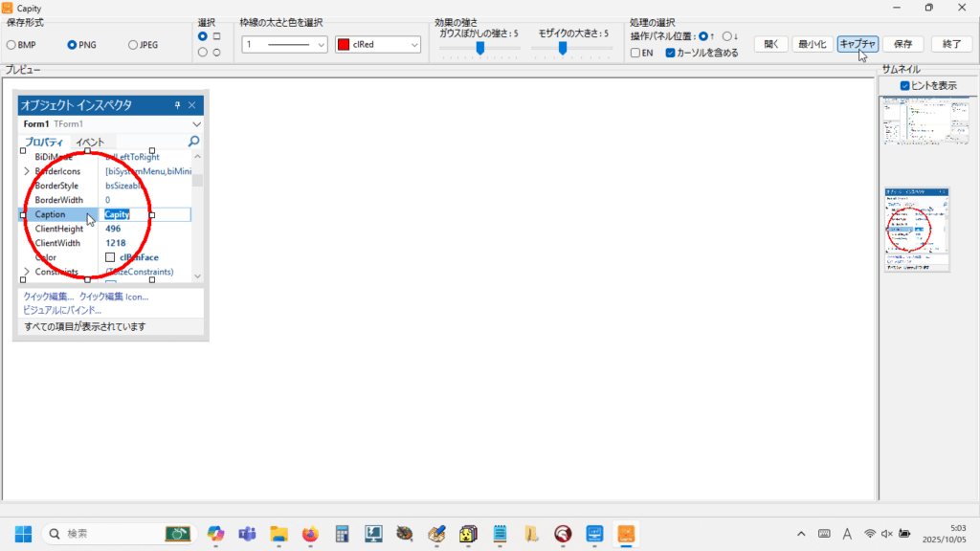The image size is (980, 551).
Task: Choose JPEG as the save format
Action: pos(133,45)
